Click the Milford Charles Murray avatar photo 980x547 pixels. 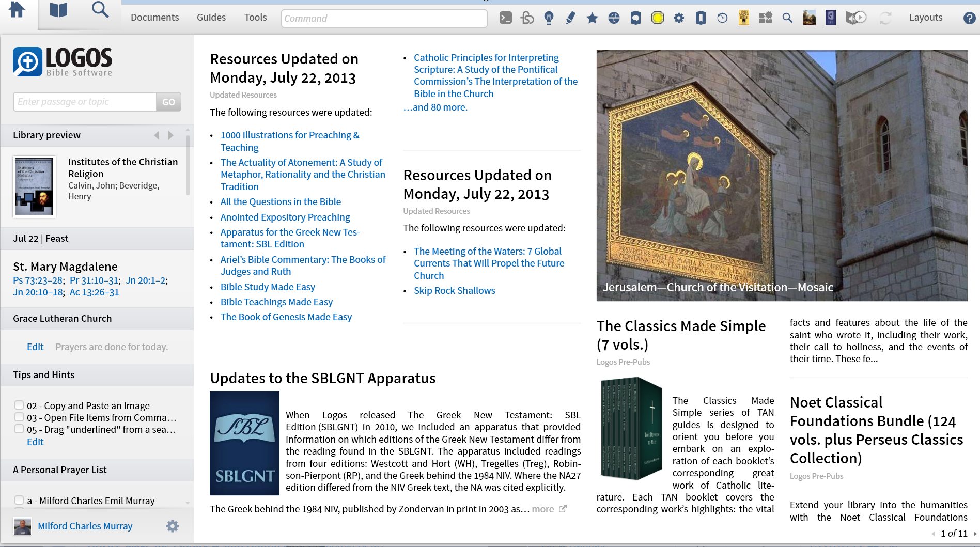22,526
